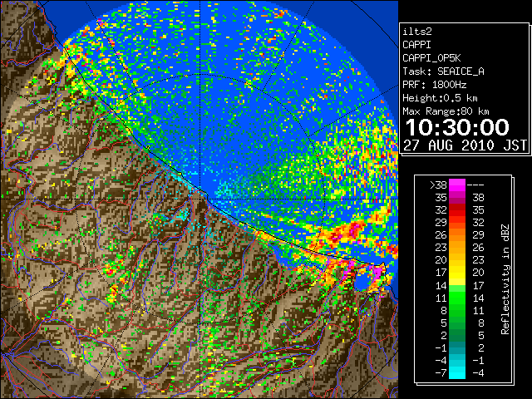Screen dimensions: 532x399
Task: Select the ilts2 site label
Action: tap(417, 32)
